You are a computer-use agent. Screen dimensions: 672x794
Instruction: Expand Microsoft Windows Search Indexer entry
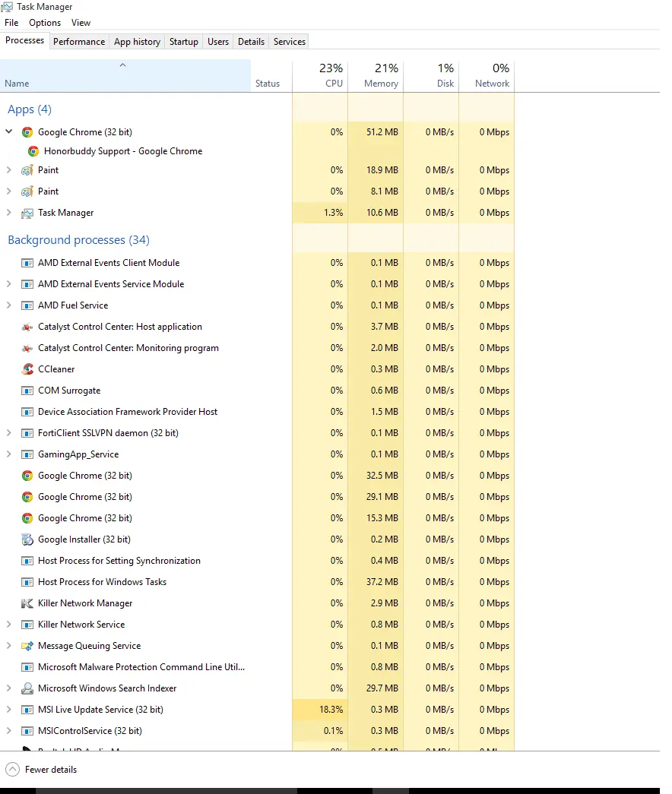8,688
